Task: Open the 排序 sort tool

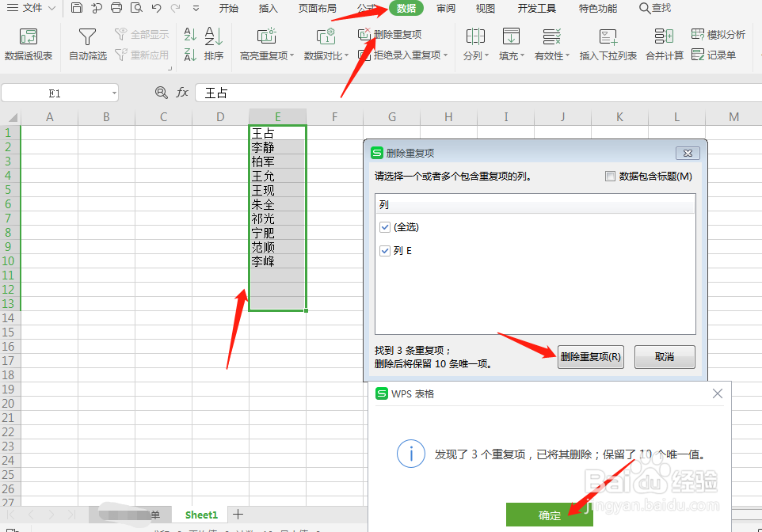Action: (x=213, y=44)
